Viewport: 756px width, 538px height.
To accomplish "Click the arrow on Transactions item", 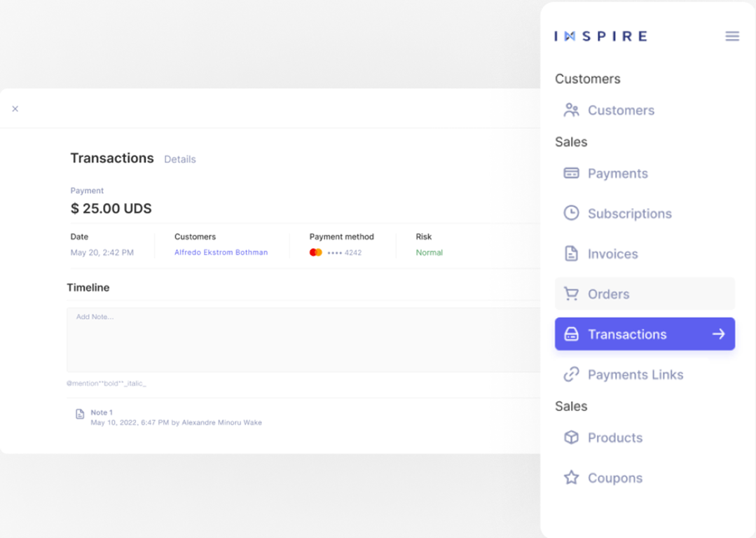I will tap(719, 333).
